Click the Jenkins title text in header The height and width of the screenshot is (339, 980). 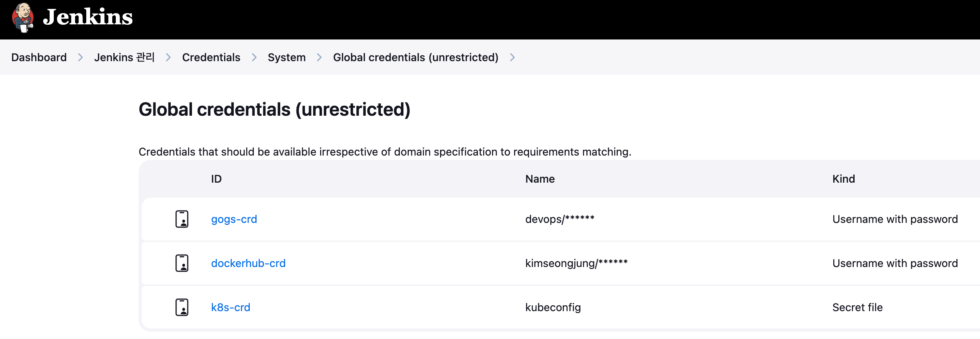[x=88, y=17]
